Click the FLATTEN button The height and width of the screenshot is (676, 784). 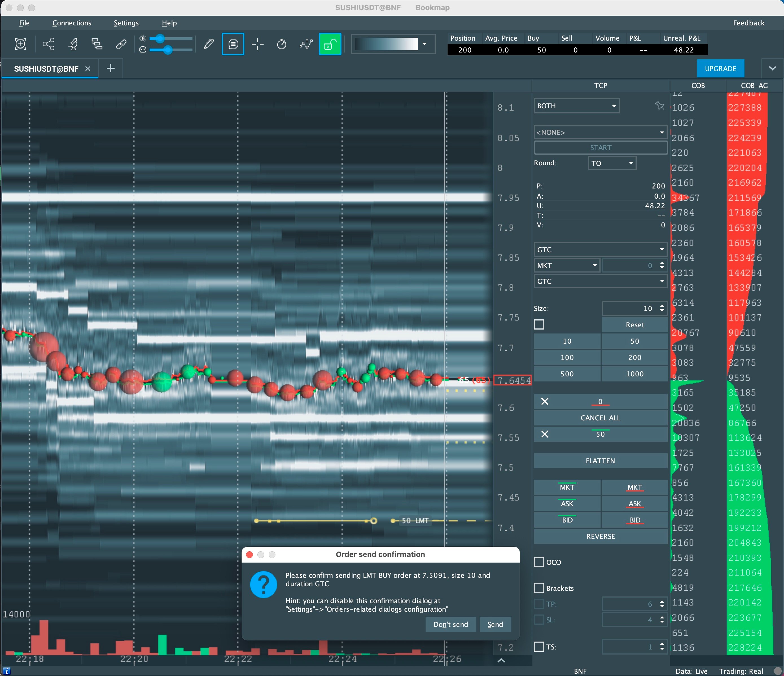point(600,461)
